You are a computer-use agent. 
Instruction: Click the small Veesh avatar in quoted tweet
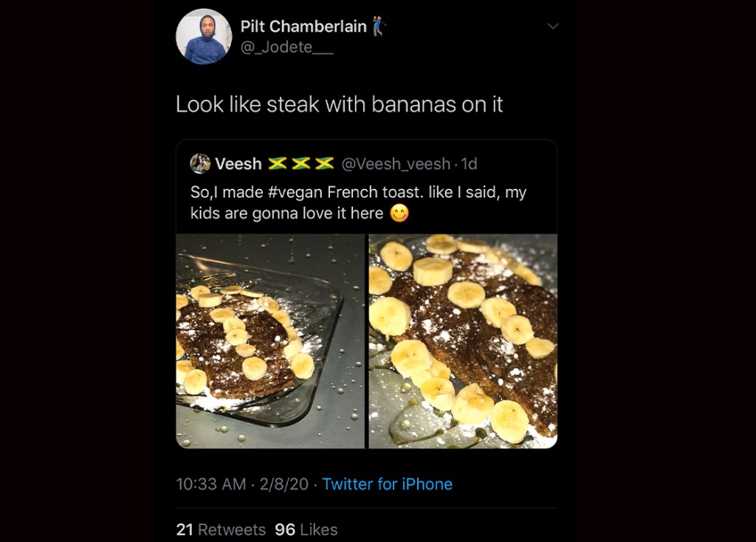pos(200,163)
